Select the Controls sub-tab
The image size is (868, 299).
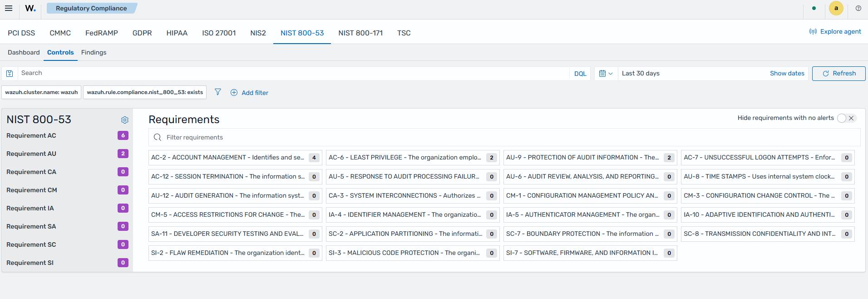(60, 52)
